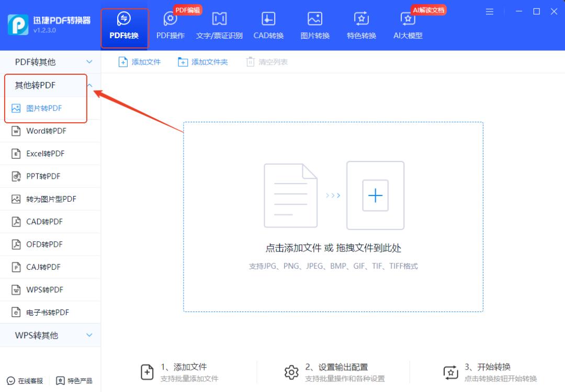Screen dimensions: 565x392
Task: Click the 清空列表 toolbar label
Action: click(273, 62)
